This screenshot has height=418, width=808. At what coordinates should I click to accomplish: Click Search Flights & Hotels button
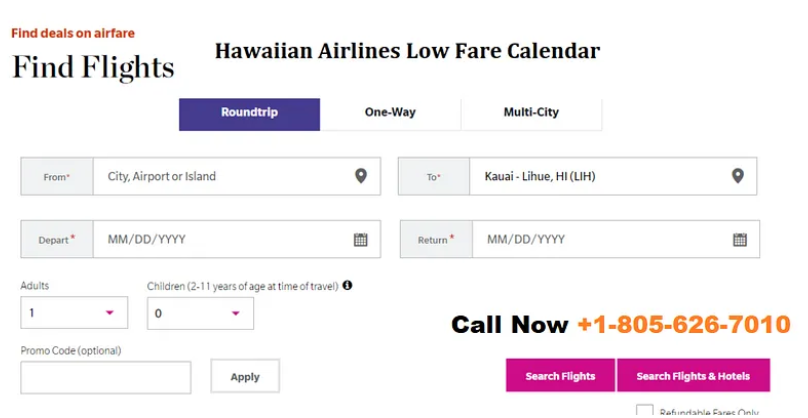[693, 376]
